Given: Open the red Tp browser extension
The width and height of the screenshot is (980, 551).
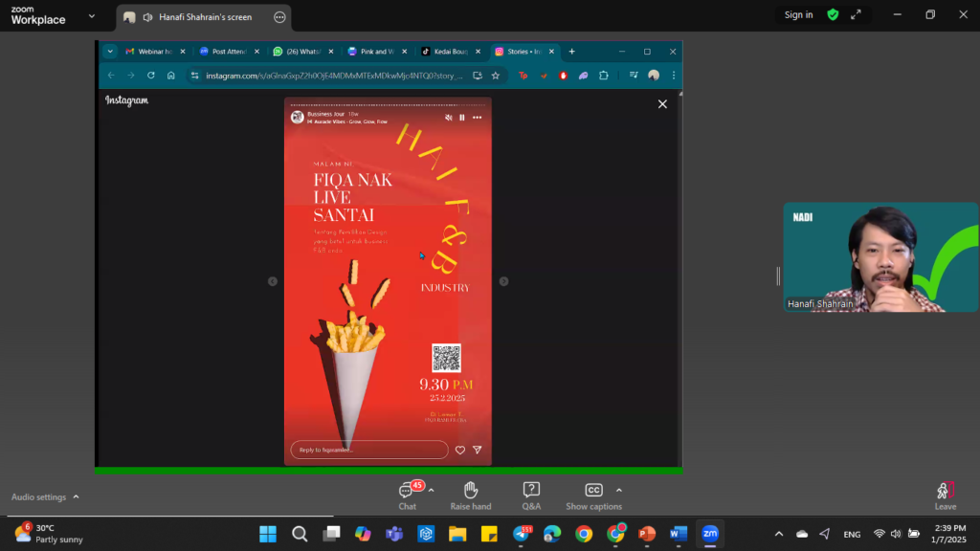Looking at the screenshot, I should click(523, 76).
